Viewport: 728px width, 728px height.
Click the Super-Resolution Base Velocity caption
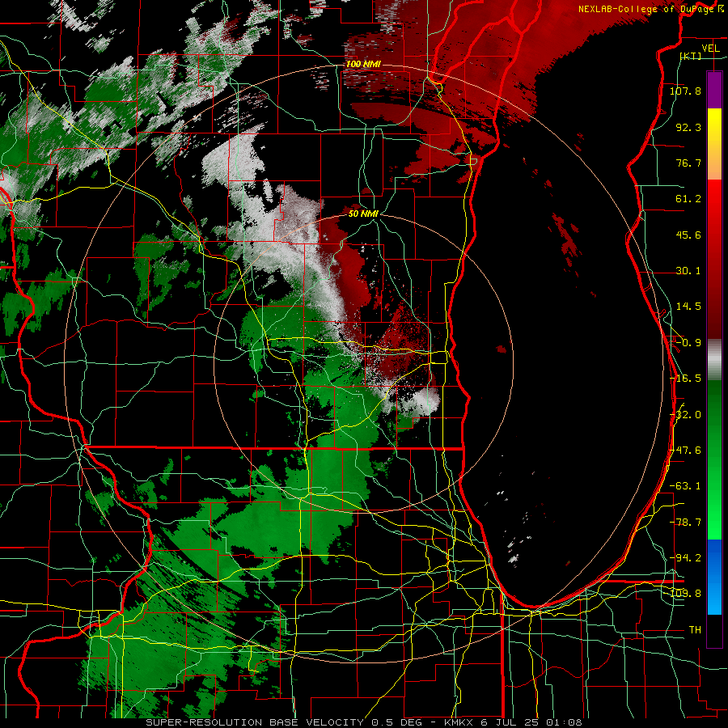coord(363,722)
